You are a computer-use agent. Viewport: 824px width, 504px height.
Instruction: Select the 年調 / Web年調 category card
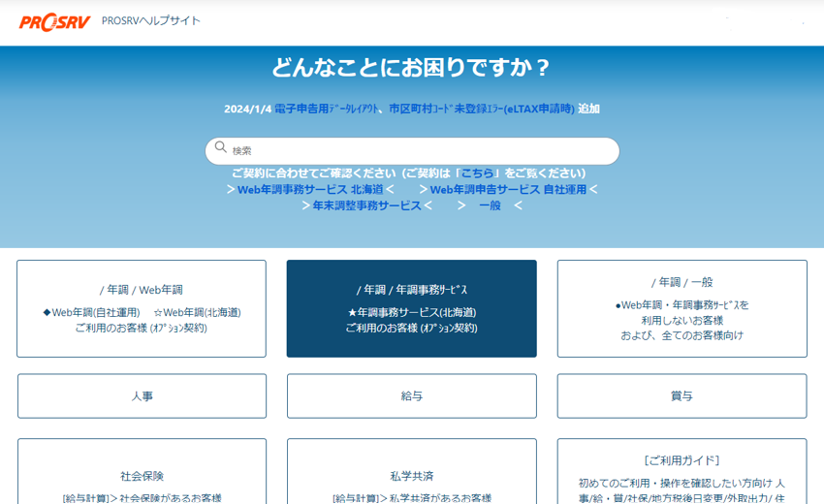[142, 308]
